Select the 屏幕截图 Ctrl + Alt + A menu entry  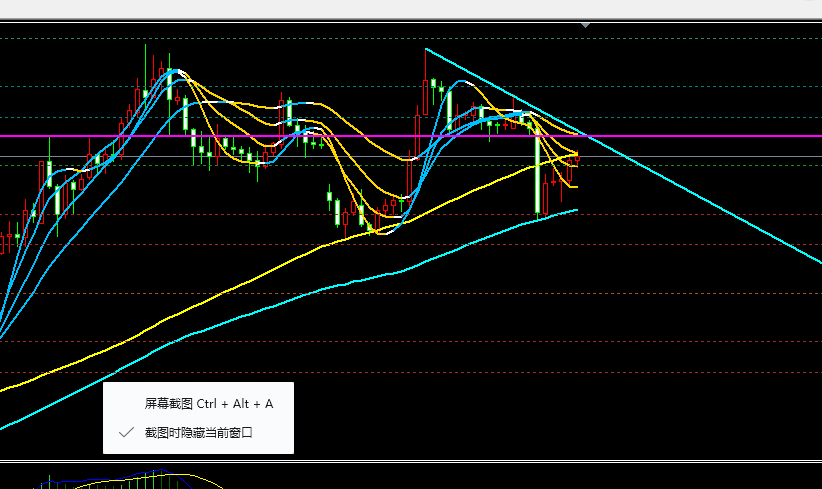208,404
